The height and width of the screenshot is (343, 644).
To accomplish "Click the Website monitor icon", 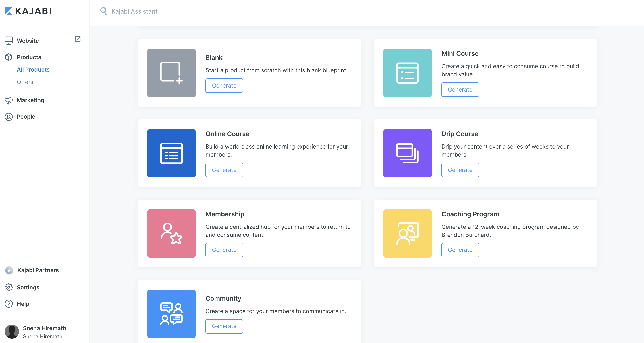I will 9,41.
